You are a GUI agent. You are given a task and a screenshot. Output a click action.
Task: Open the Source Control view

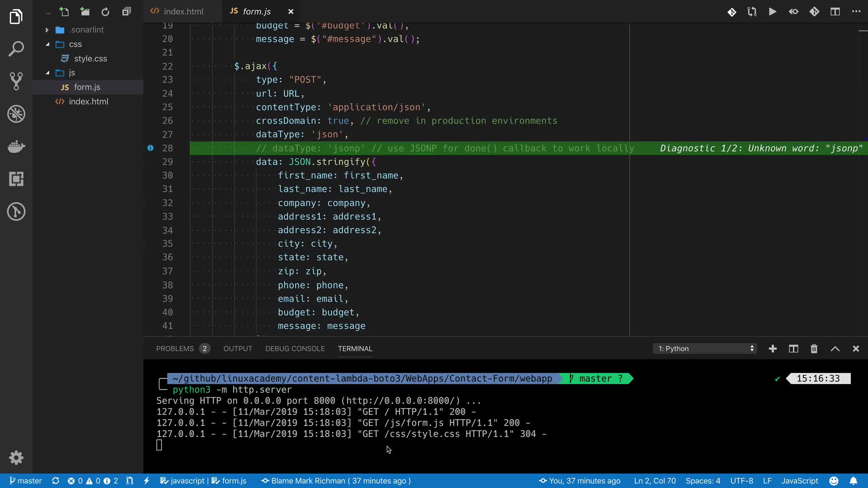(x=16, y=81)
